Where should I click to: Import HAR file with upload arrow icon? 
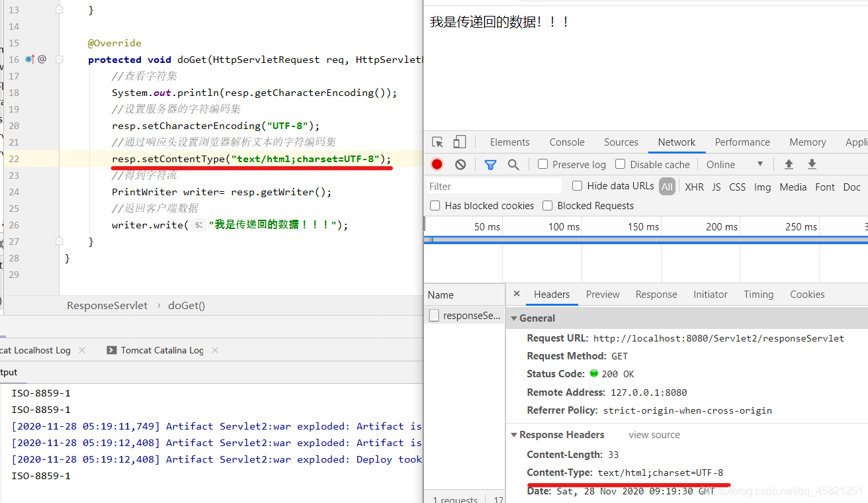click(789, 164)
